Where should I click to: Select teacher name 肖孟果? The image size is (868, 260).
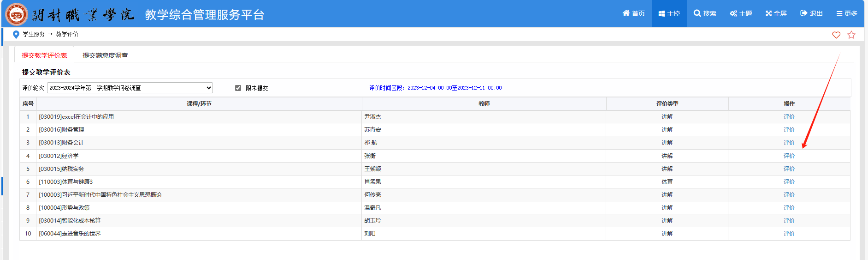pyautogui.click(x=372, y=182)
